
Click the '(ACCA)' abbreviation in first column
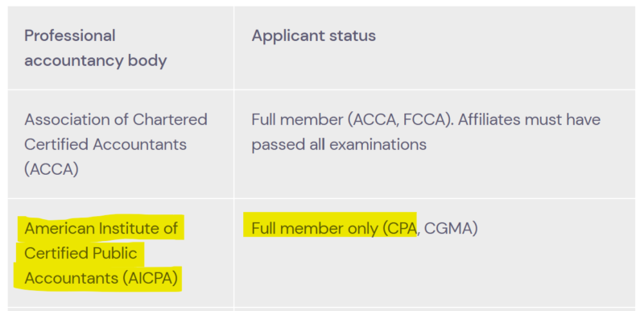tap(52, 169)
